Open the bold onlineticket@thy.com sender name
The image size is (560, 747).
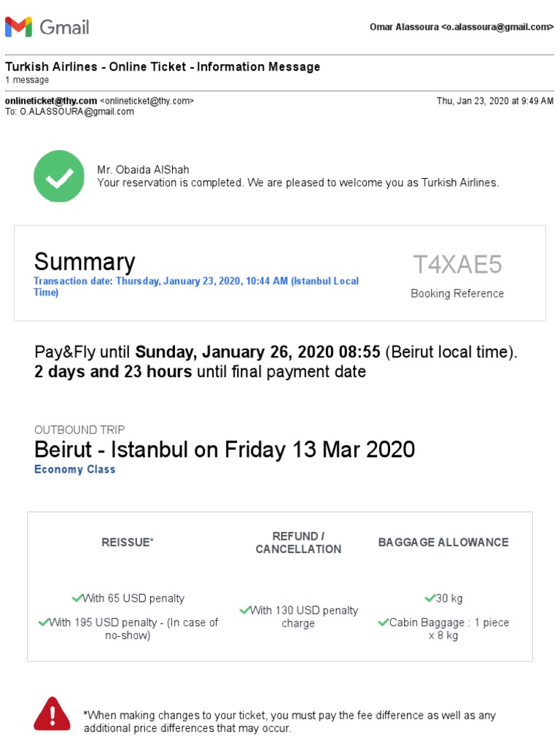point(51,101)
